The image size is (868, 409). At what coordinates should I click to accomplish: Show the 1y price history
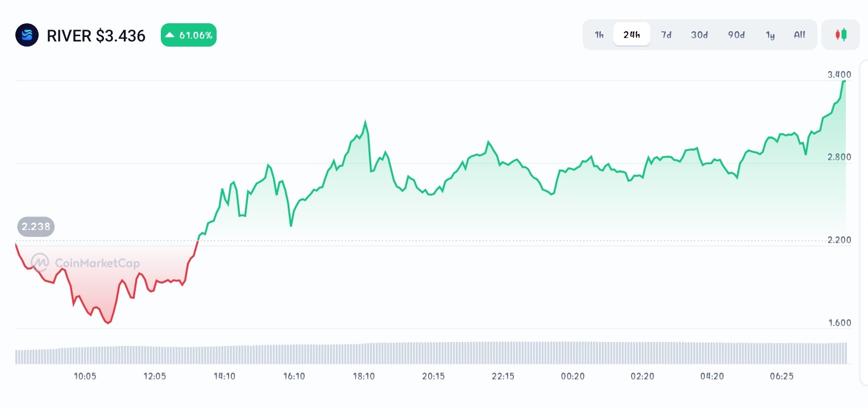(x=770, y=35)
